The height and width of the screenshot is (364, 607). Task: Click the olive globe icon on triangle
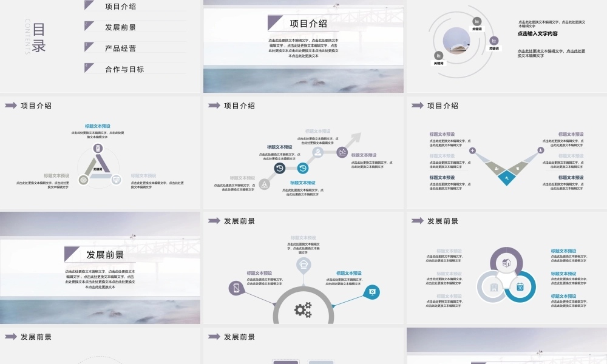click(x=84, y=180)
